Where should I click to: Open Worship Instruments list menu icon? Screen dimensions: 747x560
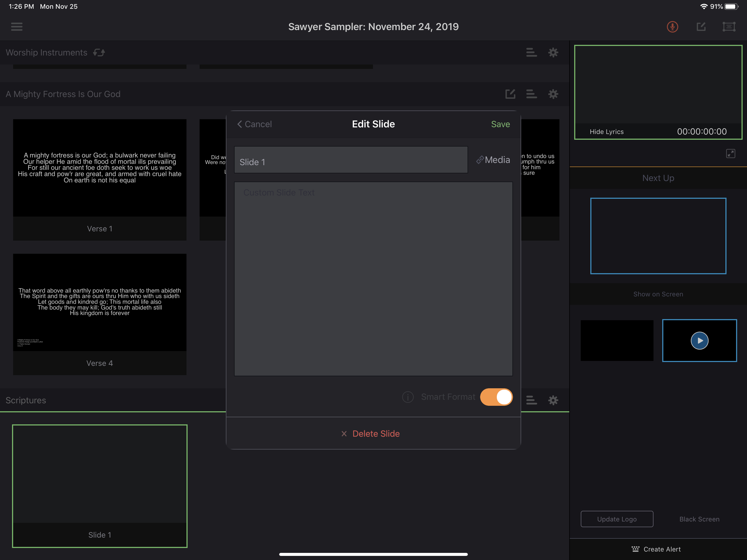click(x=531, y=52)
